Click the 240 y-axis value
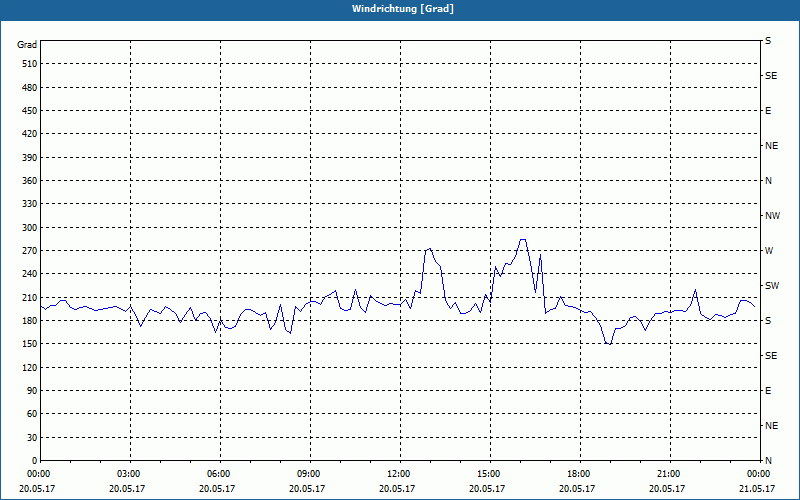The height and width of the screenshot is (500, 800). [x=30, y=274]
